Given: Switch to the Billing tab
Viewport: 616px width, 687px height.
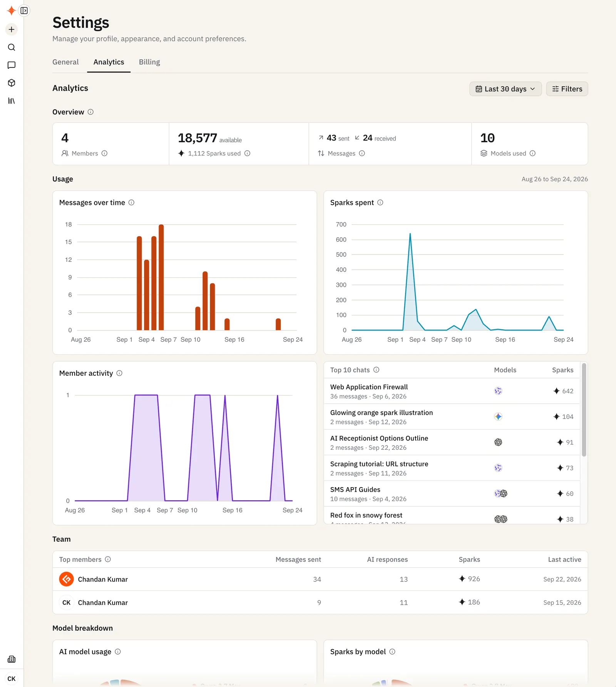Looking at the screenshot, I should (149, 62).
